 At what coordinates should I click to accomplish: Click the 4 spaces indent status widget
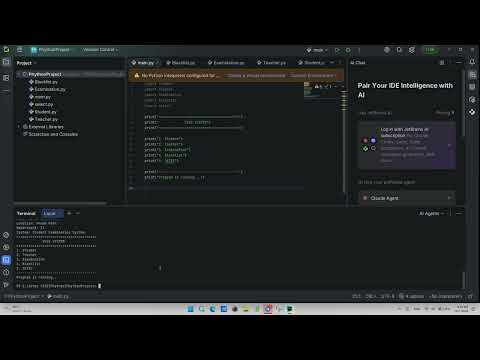(x=415, y=296)
